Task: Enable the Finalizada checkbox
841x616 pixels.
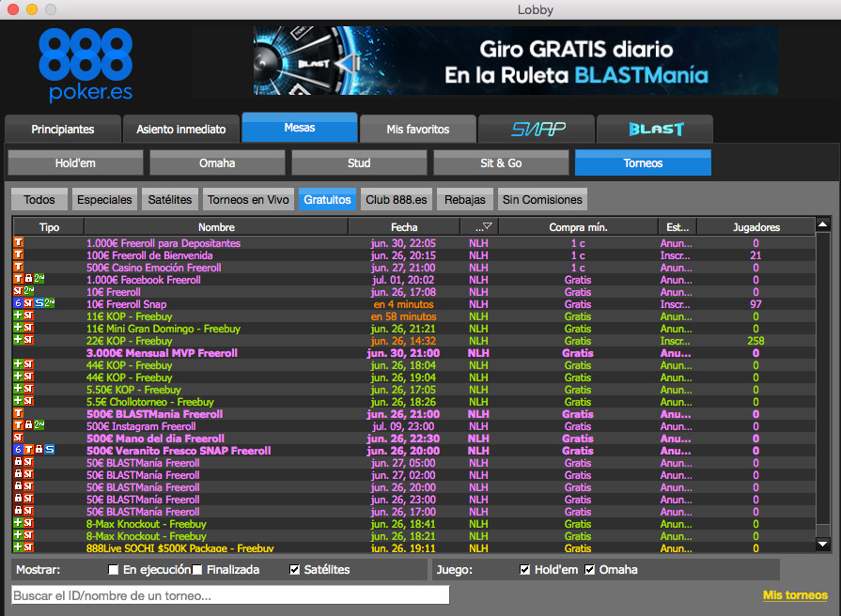Action: pyautogui.click(x=196, y=569)
